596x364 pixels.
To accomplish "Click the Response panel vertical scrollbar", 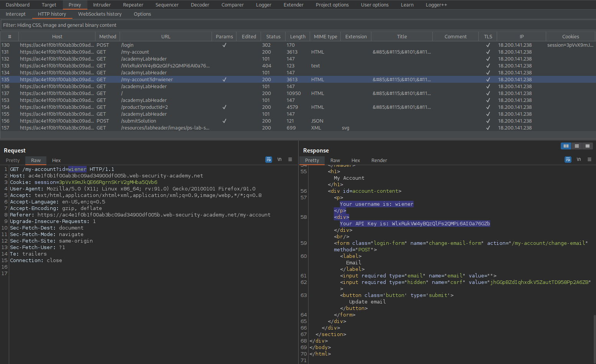I will pos(594,339).
